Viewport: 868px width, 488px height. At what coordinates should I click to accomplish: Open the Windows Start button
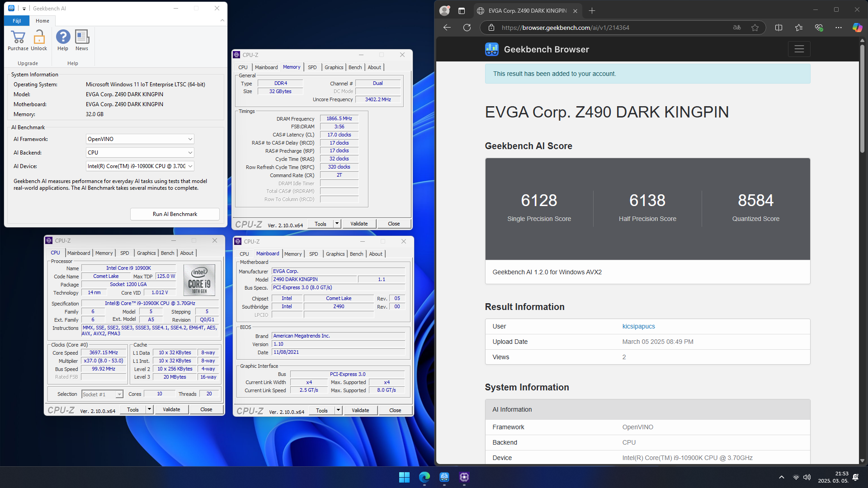point(404,477)
